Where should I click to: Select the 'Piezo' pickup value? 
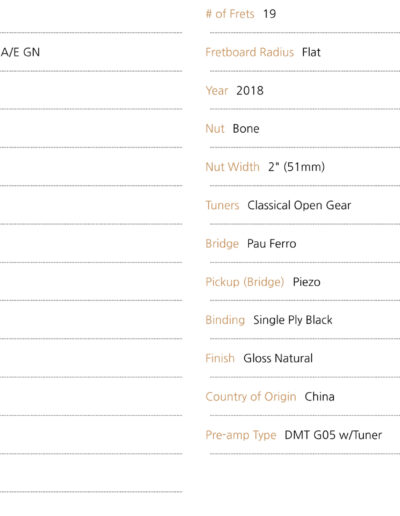coord(307,282)
